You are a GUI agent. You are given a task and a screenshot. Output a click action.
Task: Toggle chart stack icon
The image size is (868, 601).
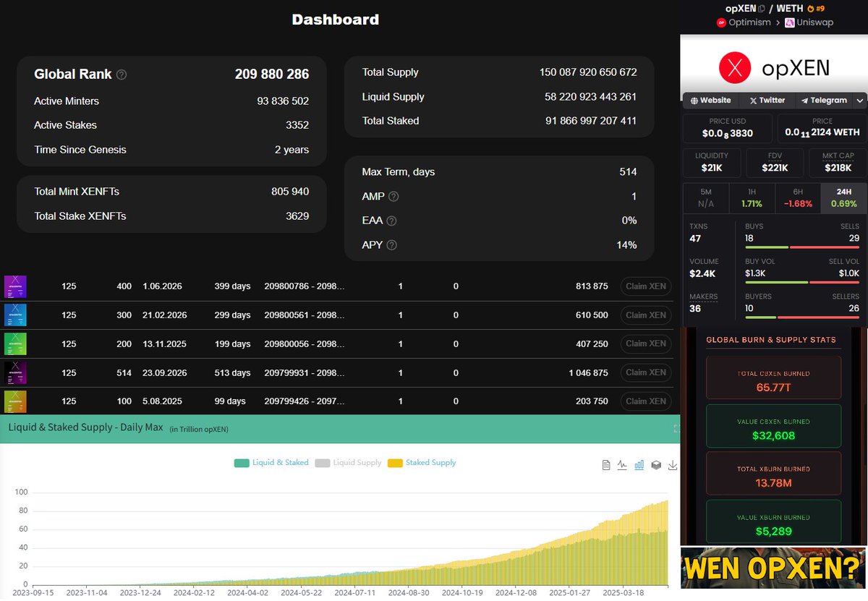tap(656, 465)
